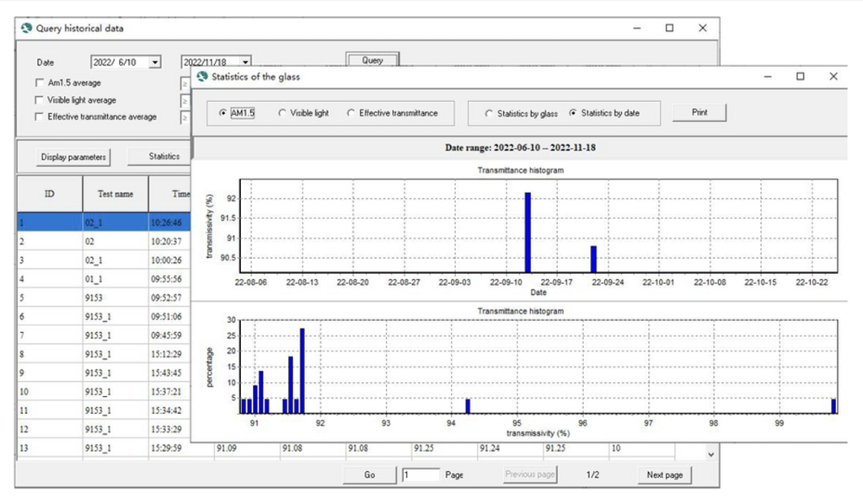Click the Statistics of the glass window icon

203,77
